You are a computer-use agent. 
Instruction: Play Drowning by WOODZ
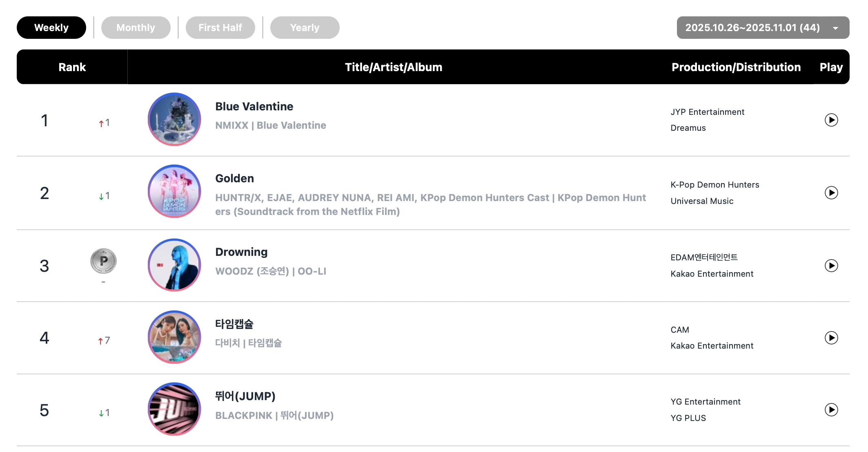click(831, 266)
